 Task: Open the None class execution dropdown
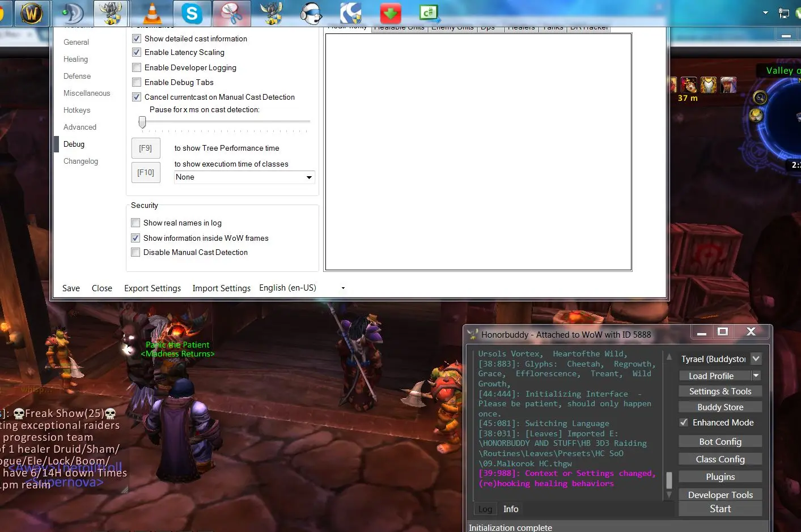[x=244, y=177]
